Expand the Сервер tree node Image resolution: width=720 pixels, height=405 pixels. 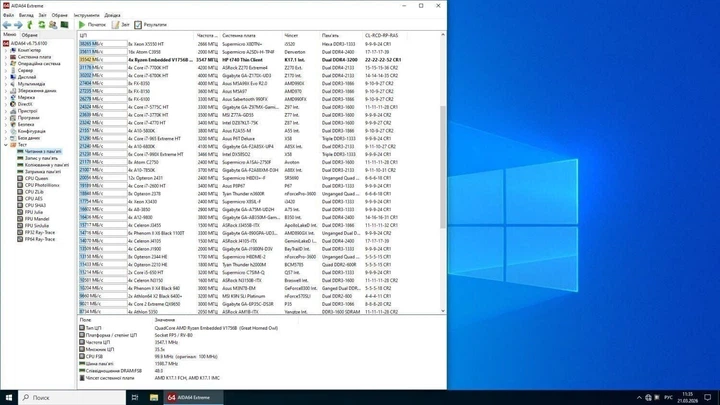coord(6,70)
